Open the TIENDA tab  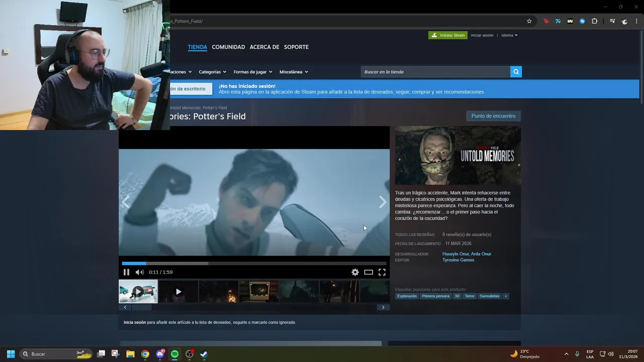197,47
